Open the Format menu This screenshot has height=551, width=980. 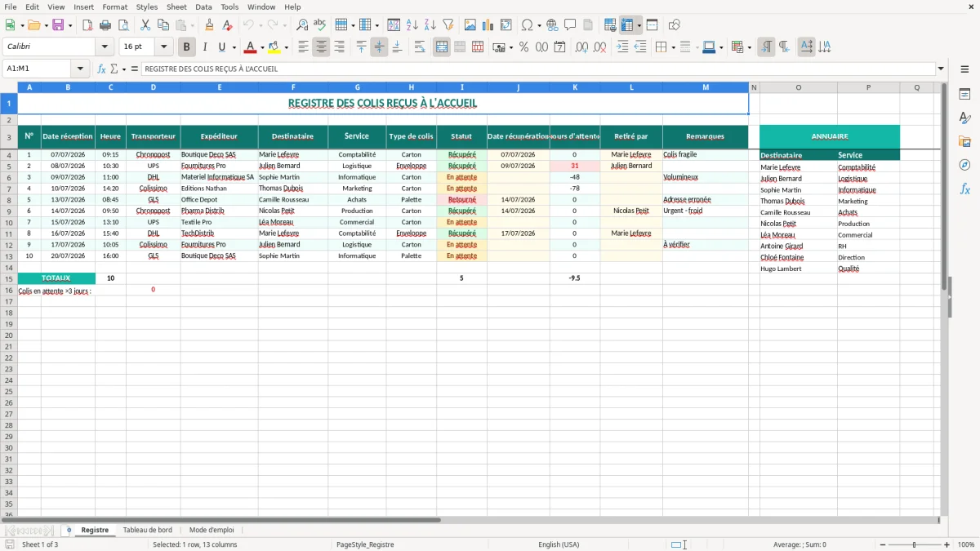click(114, 7)
